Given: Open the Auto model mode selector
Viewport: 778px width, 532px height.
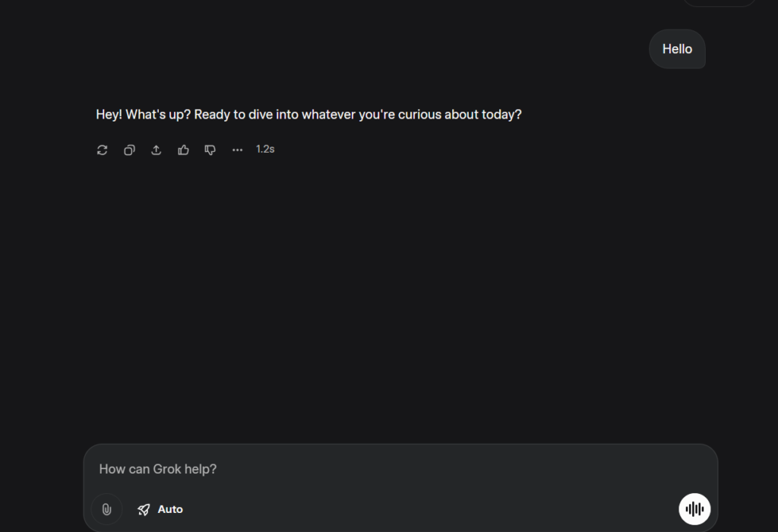Looking at the screenshot, I should pos(160,509).
